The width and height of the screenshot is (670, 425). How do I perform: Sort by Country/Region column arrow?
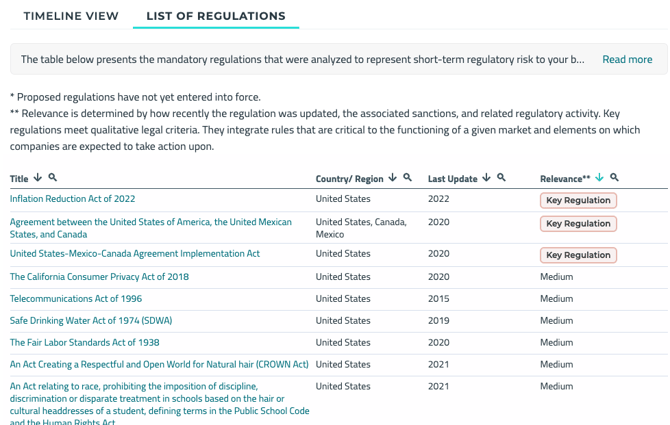393,178
